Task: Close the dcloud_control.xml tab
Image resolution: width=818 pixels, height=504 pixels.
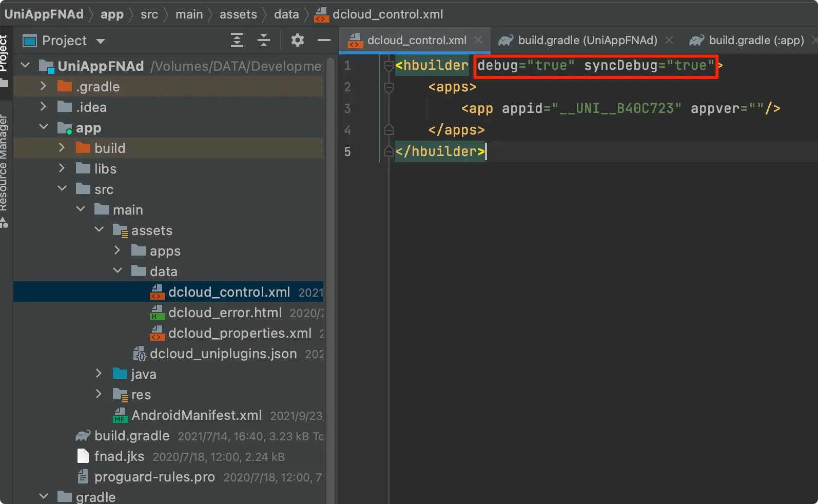Action: 478,40
